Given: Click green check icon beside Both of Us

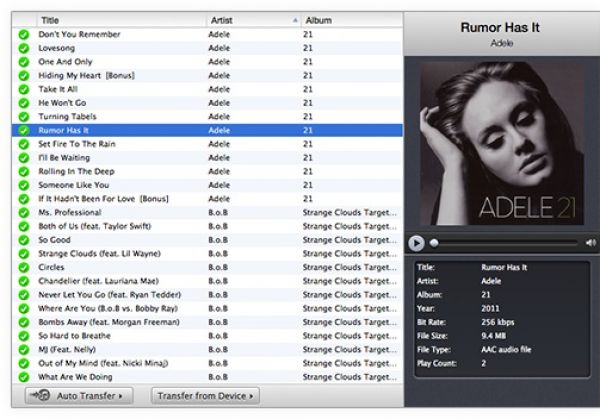Looking at the screenshot, I should click(x=24, y=227).
